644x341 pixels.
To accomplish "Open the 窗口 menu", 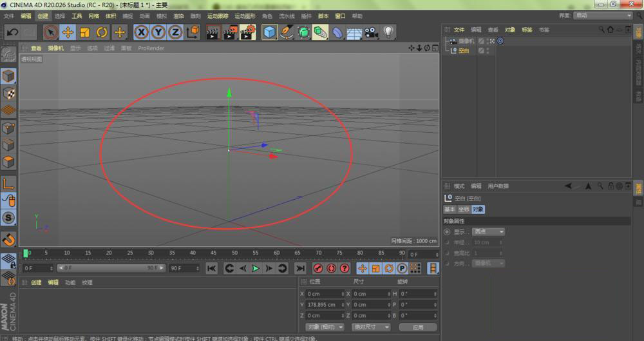I will [340, 16].
